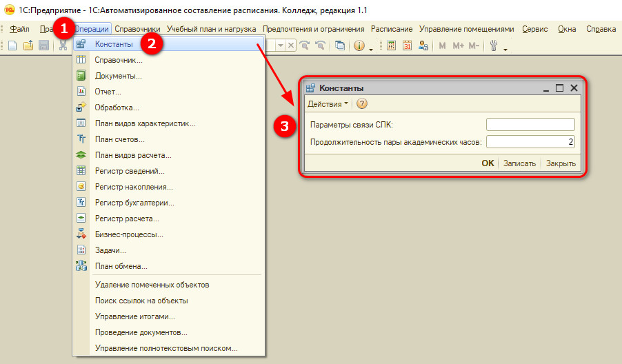Open the Предпочтения и ограничения menu
The image size is (622, 364).
coord(313,29)
